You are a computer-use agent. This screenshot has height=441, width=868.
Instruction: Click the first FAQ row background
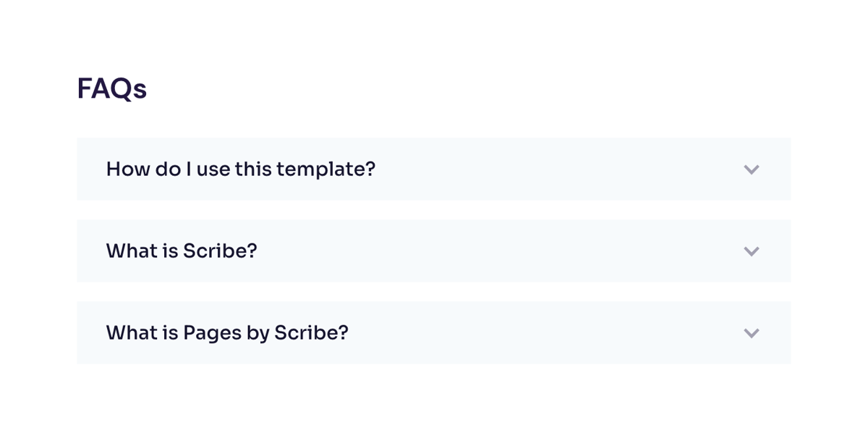[x=506, y=169]
